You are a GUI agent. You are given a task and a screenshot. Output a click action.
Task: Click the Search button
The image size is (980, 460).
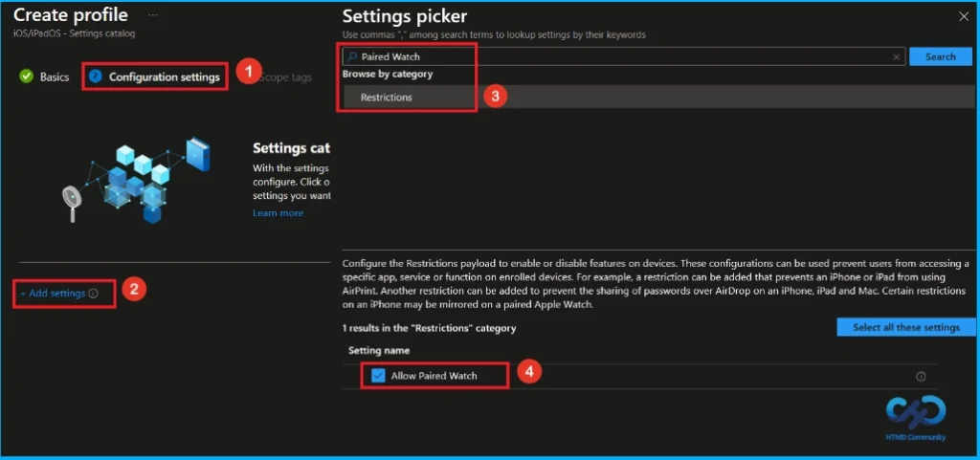click(x=940, y=56)
